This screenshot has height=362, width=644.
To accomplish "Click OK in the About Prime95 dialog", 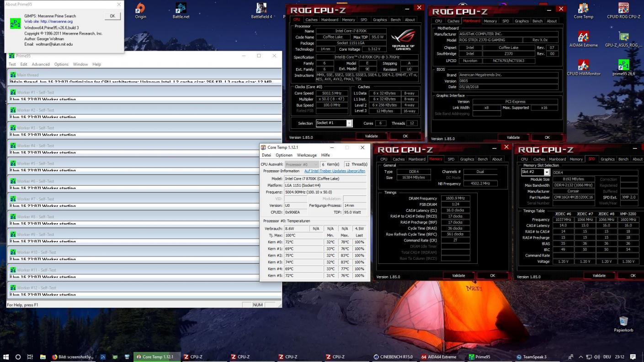I will click(112, 16).
